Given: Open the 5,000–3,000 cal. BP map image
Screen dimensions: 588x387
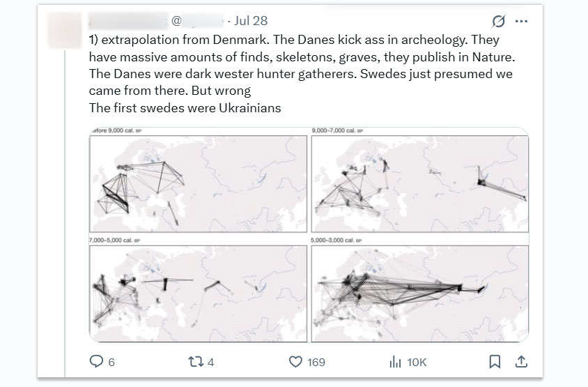Looking at the screenshot, I should pyautogui.click(x=418, y=289).
